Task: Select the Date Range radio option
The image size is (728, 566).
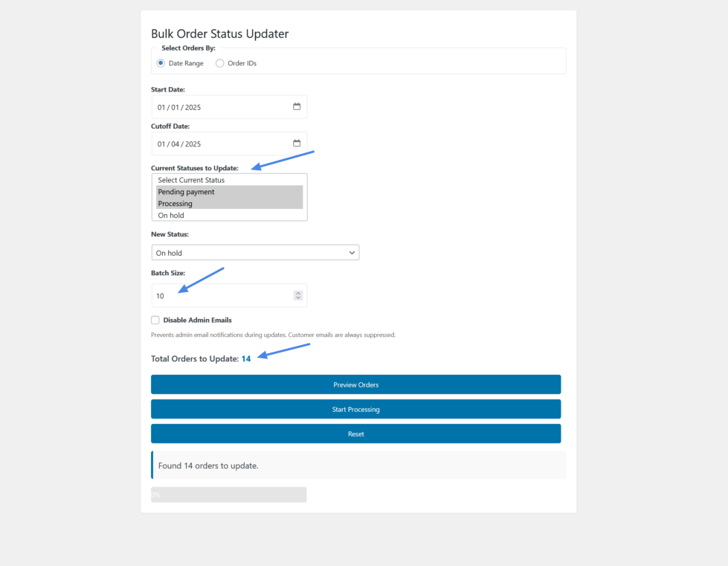Action: [x=161, y=63]
